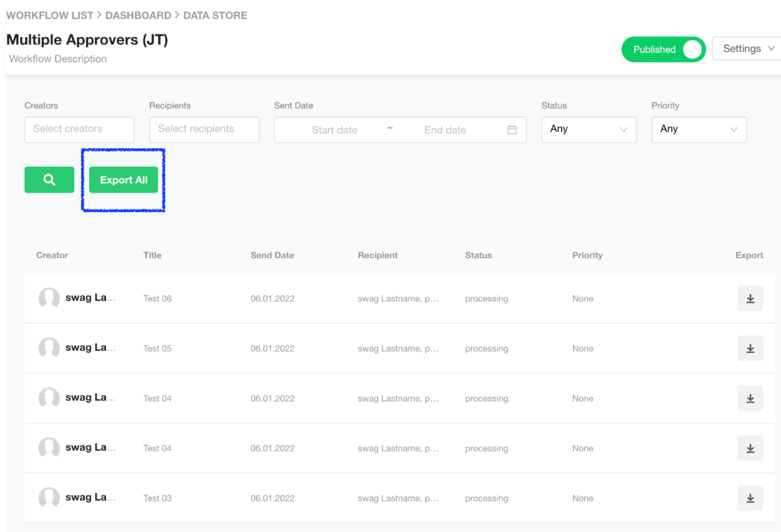Export the first Test 04 row
This screenshot has width=781, height=532.
point(750,398)
